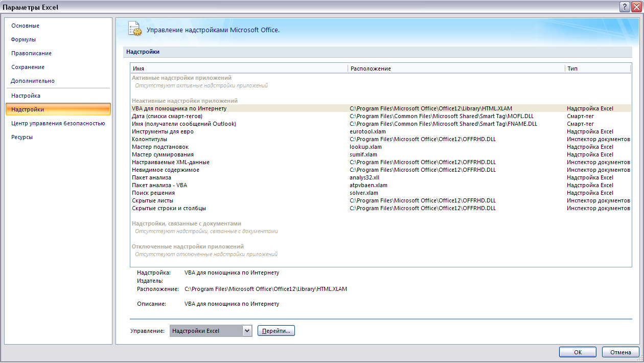This screenshot has width=644, height=363.
Task: Click the MOFL.DLL smart tag path
Action: click(442, 116)
